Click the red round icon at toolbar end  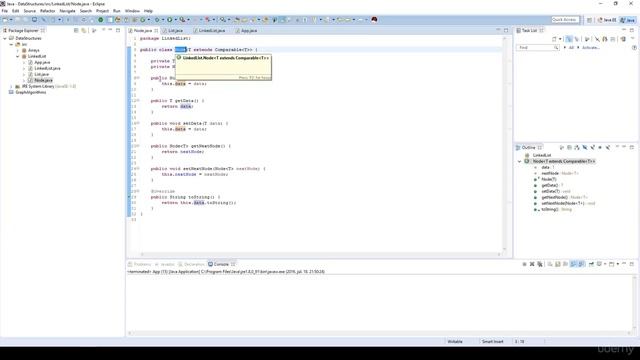tap(374, 20)
